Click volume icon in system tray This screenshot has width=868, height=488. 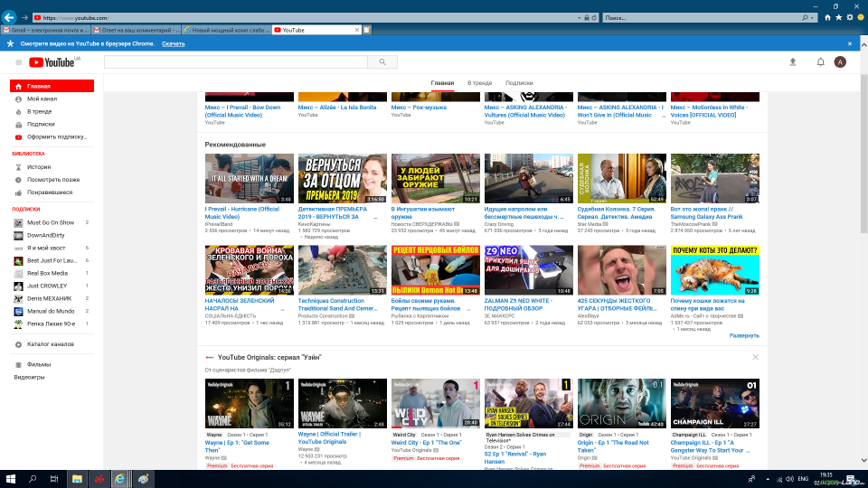[789, 479]
